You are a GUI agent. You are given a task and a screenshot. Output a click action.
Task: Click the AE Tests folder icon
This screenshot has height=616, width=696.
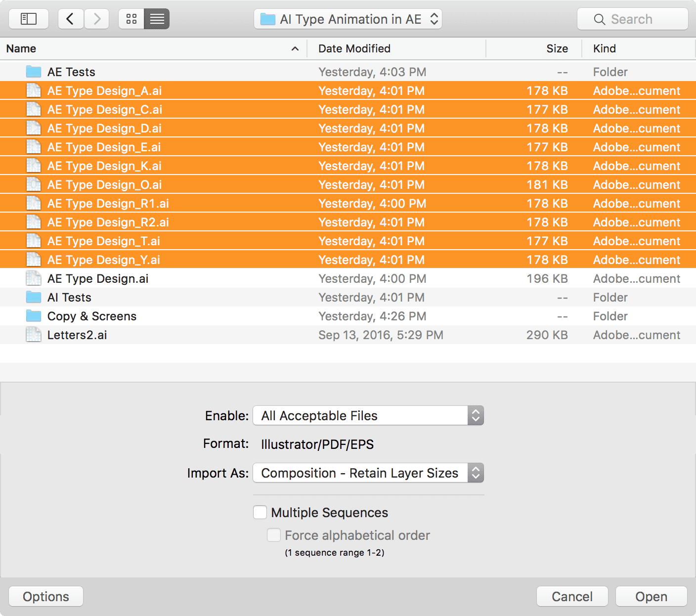[x=34, y=72]
